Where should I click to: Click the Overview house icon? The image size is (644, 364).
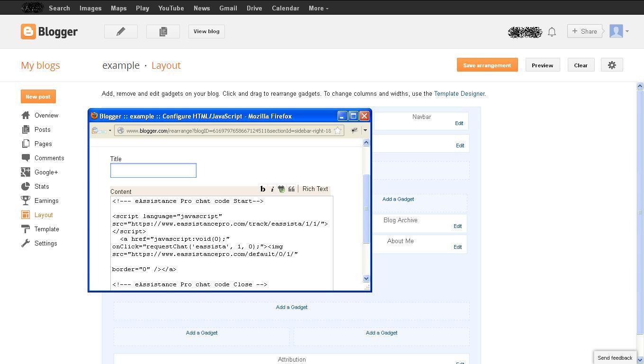[26, 115]
